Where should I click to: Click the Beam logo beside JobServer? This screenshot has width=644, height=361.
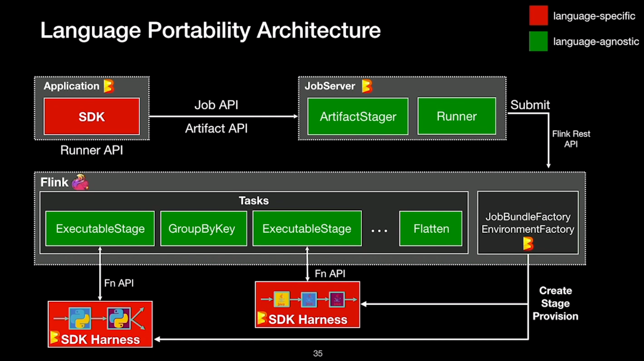pos(367,86)
